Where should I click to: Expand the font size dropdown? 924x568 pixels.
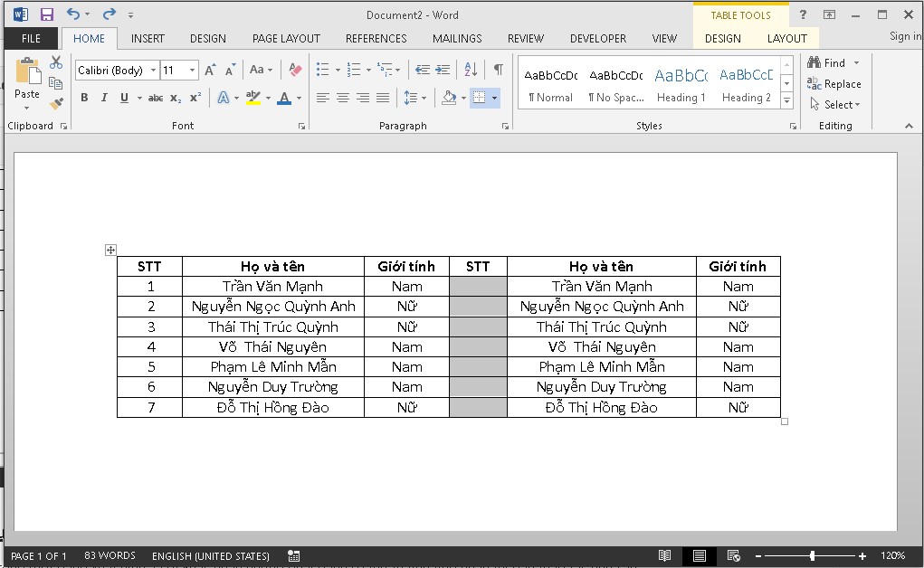[x=193, y=70]
